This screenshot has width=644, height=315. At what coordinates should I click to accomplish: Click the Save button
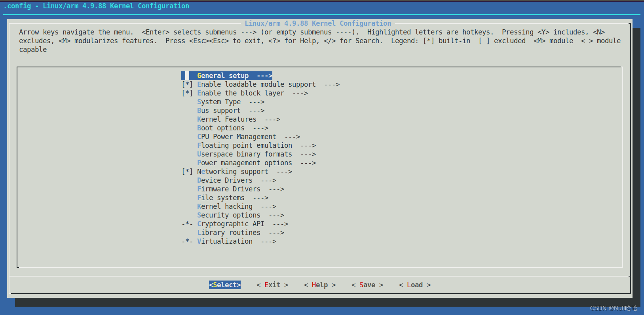pyautogui.click(x=367, y=285)
